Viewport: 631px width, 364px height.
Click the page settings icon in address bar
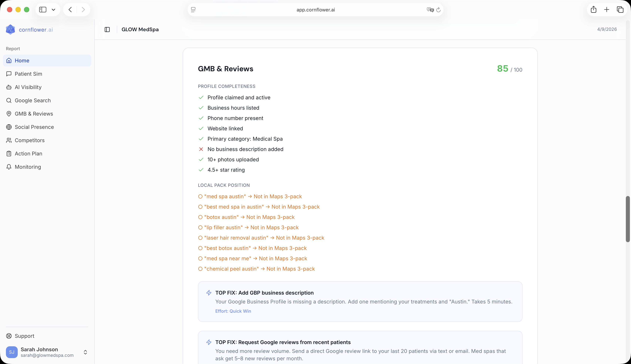(193, 9)
